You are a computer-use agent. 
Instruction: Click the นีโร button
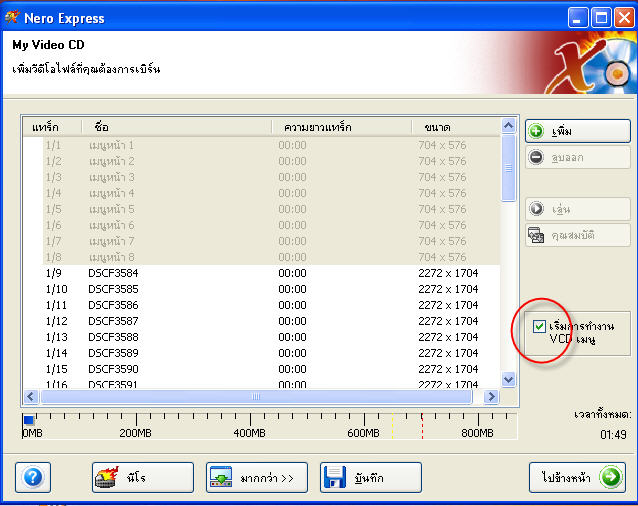(x=143, y=477)
